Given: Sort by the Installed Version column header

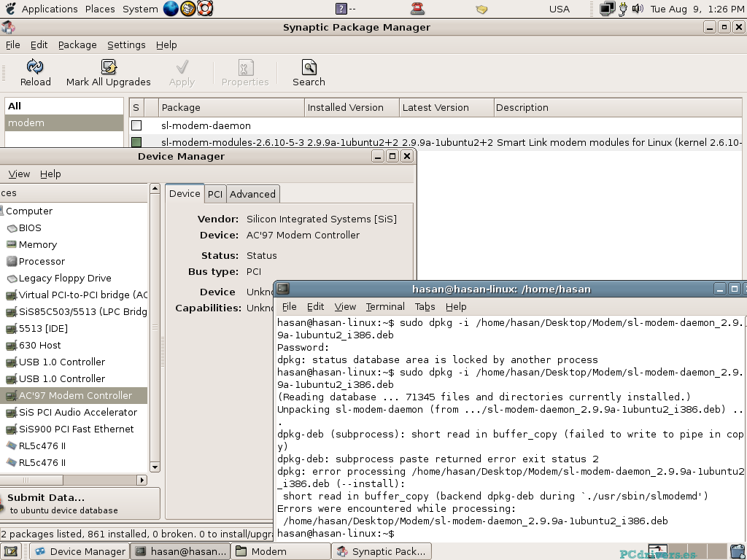Looking at the screenshot, I should coord(352,108).
